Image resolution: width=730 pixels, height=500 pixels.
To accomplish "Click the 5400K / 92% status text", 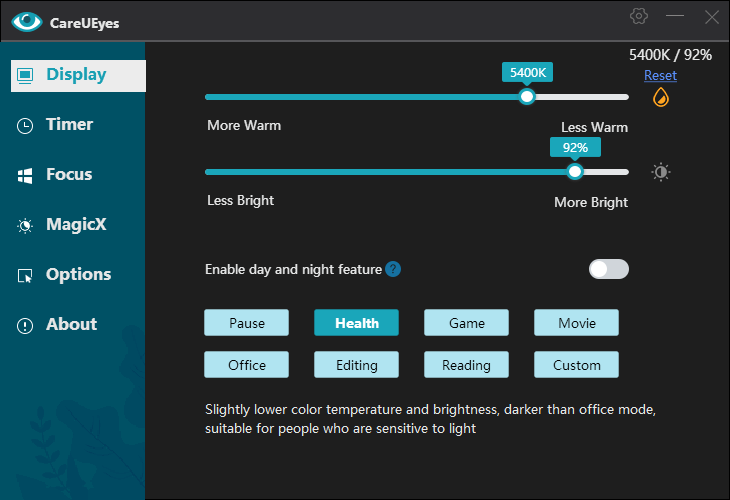I will (670, 55).
